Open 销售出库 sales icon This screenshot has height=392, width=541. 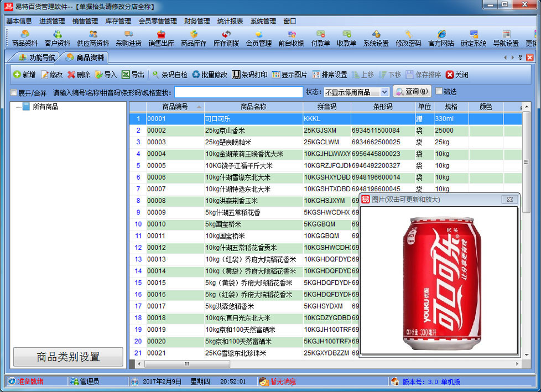[161, 38]
